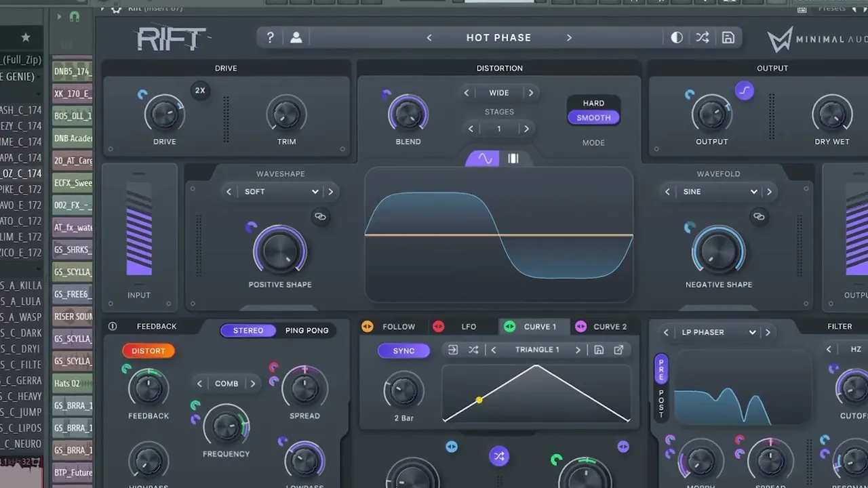
Task: Select the next waveshape after SOFT
Action: coord(331,192)
